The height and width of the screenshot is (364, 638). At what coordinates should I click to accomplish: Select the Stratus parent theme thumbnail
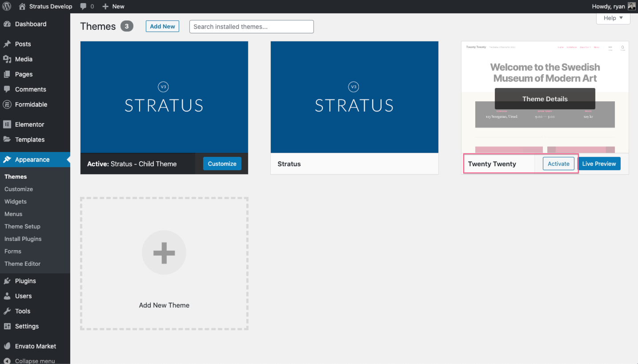[354, 97]
